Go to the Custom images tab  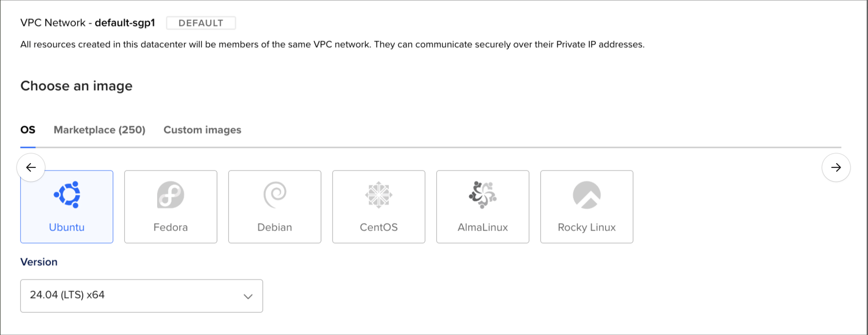(x=202, y=130)
